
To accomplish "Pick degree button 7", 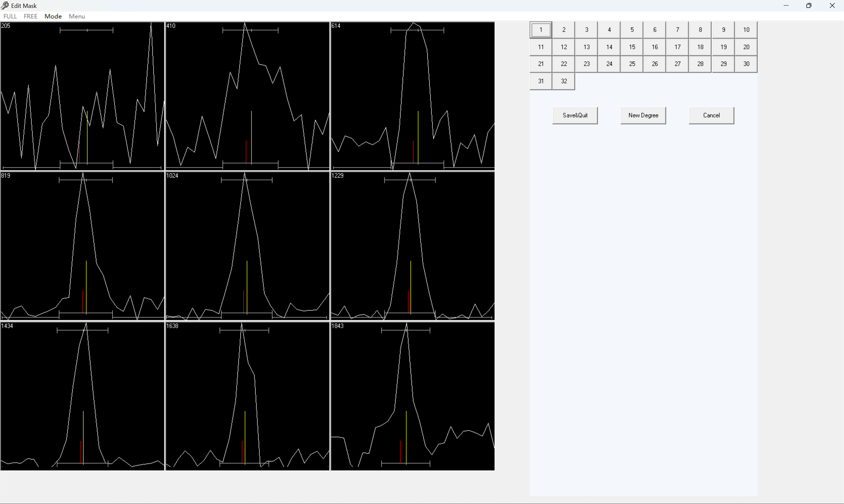I will tap(677, 30).
